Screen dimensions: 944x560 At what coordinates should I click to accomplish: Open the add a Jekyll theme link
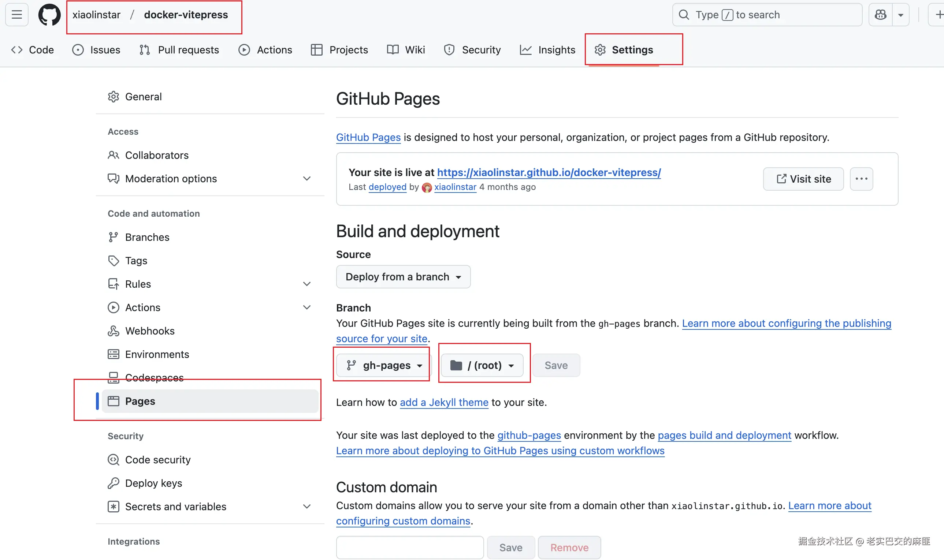[x=444, y=402]
